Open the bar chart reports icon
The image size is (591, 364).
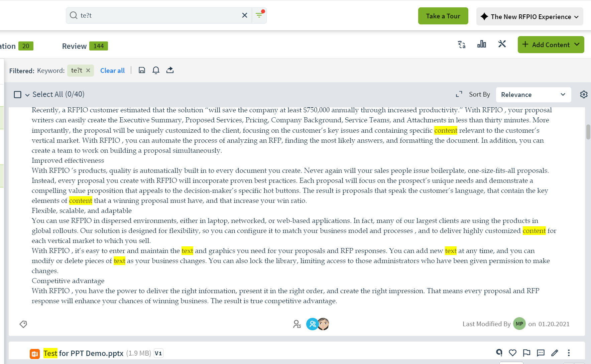pyautogui.click(x=482, y=44)
